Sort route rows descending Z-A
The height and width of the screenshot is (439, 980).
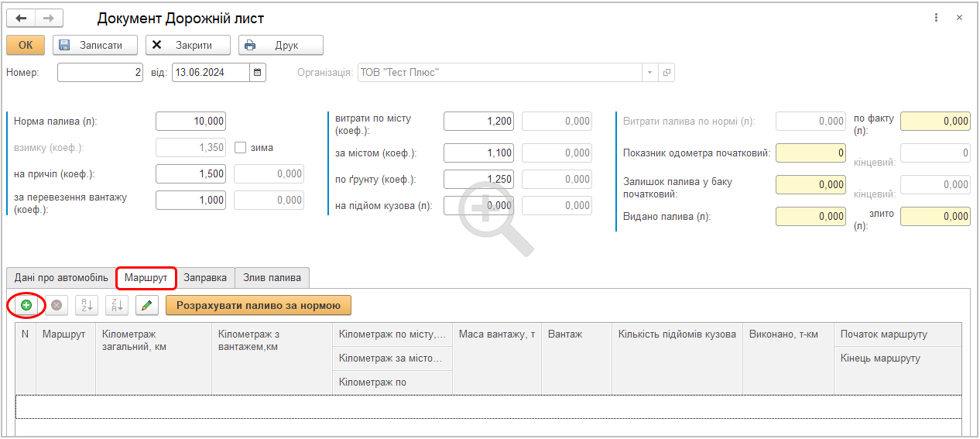pos(117,305)
